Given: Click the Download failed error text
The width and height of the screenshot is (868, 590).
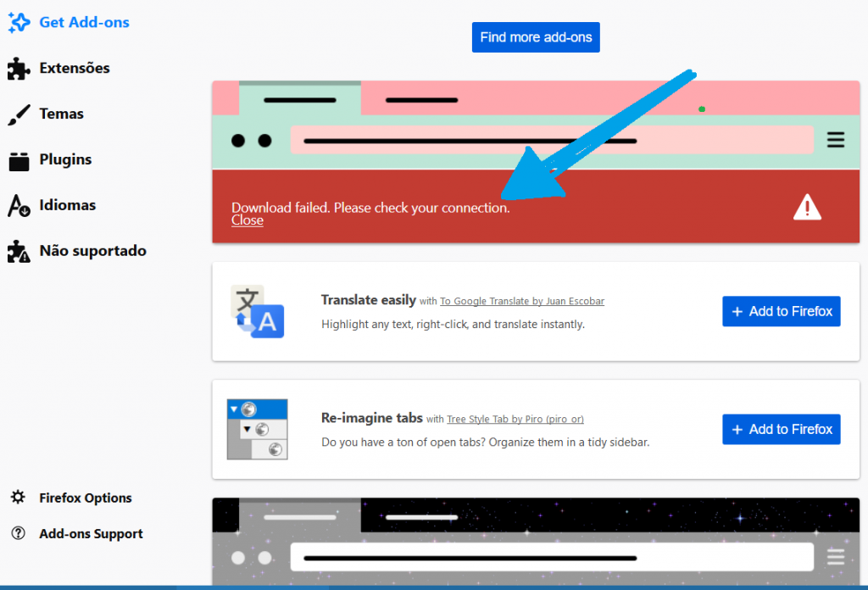Looking at the screenshot, I should point(370,208).
